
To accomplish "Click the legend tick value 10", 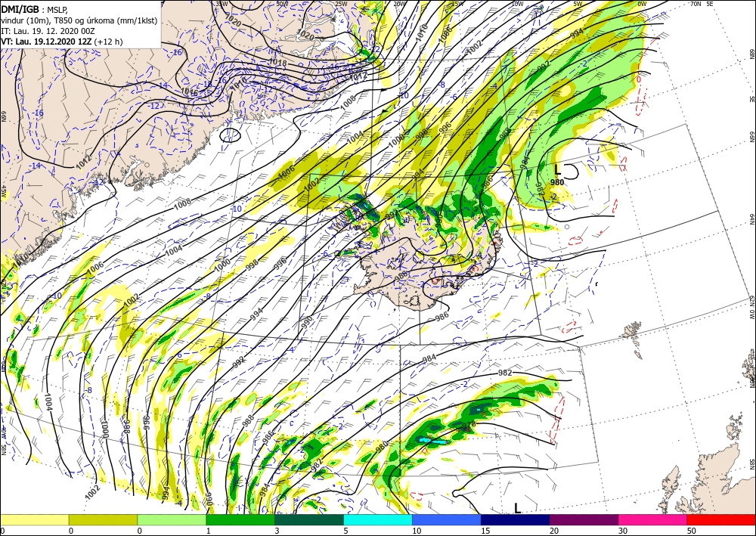I will (x=417, y=531).
